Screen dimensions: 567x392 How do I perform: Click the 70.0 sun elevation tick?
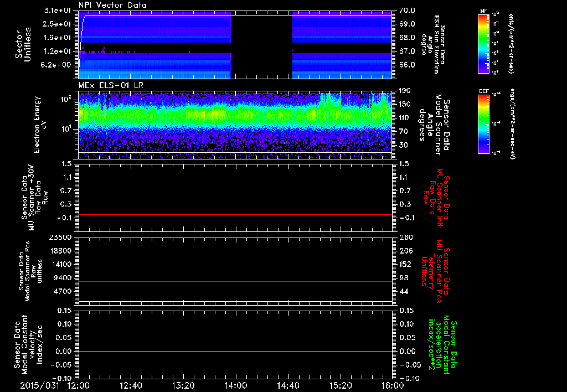tap(407, 11)
